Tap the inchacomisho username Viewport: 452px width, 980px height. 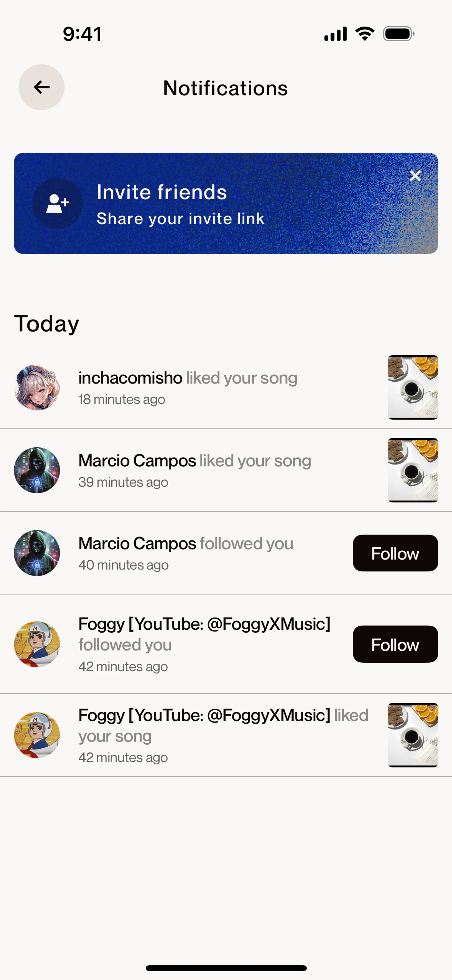(x=130, y=378)
